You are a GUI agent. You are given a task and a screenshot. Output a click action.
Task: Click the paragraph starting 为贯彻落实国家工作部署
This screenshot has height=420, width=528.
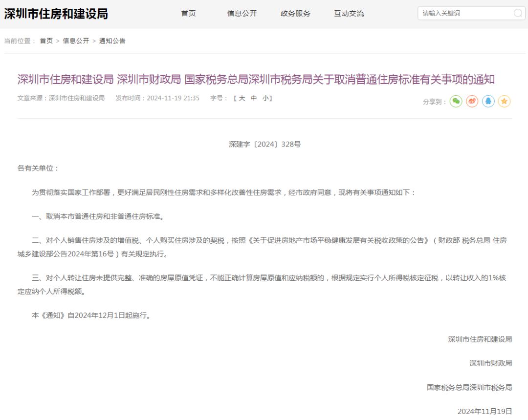[224, 192]
